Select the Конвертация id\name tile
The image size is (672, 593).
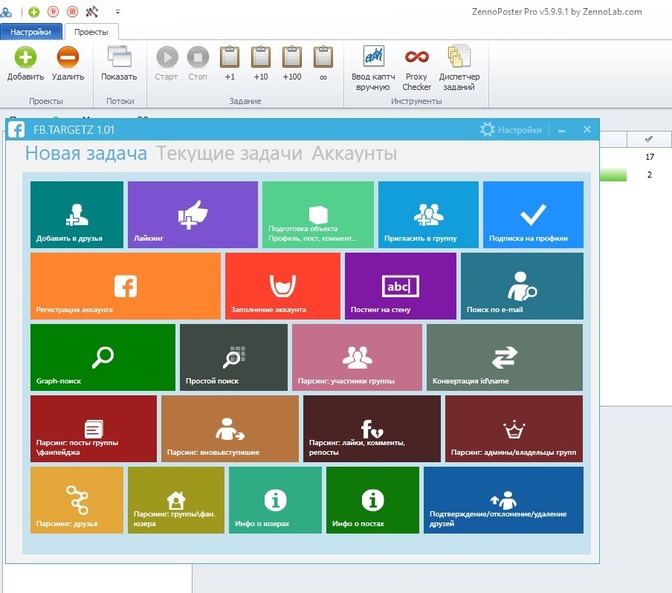[x=505, y=357]
